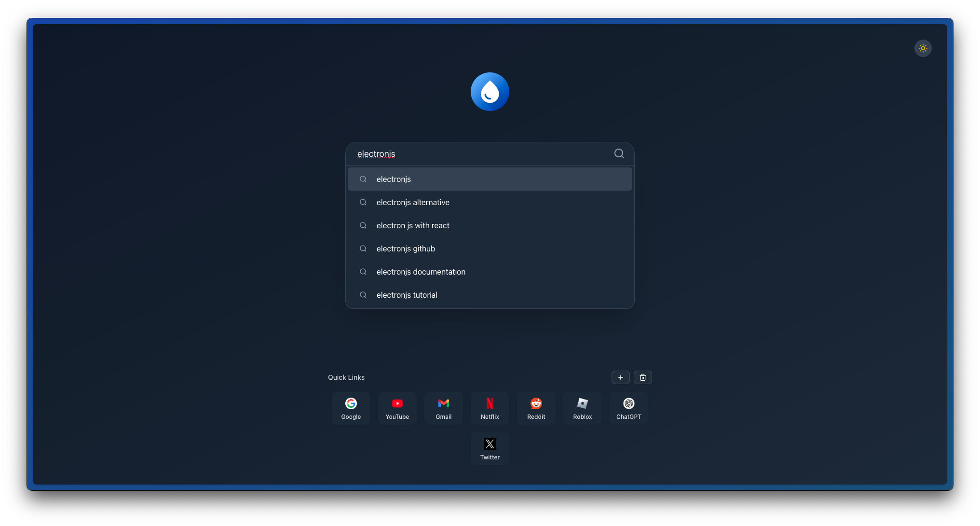
Task: Open the Netflix quick link
Action: pyautogui.click(x=490, y=408)
